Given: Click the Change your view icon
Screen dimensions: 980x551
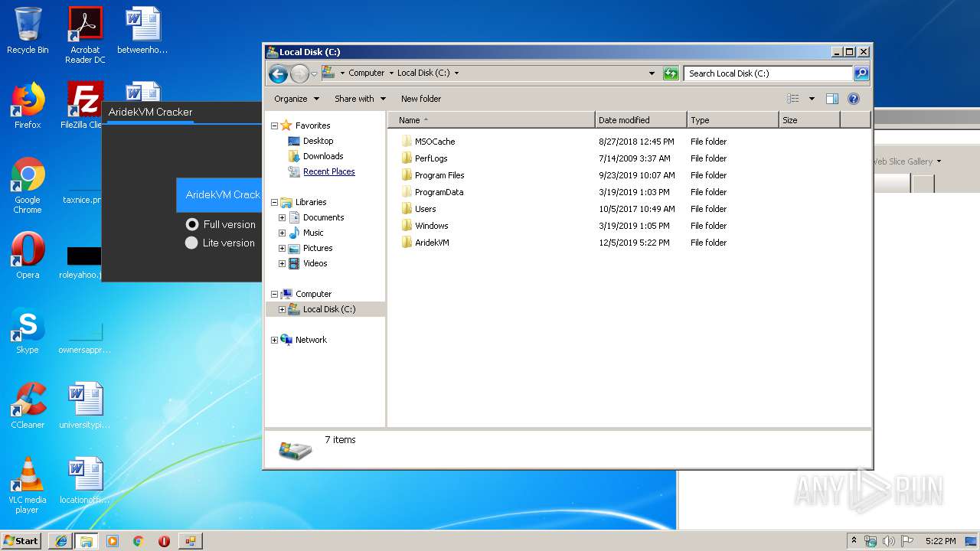Looking at the screenshot, I should click(x=793, y=99).
